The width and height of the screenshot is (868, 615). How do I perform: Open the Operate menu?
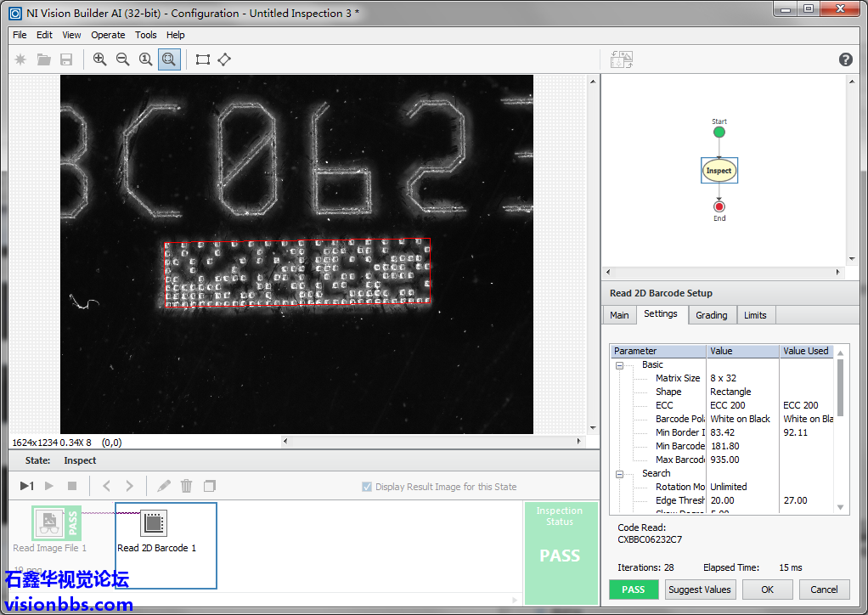point(108,35)
